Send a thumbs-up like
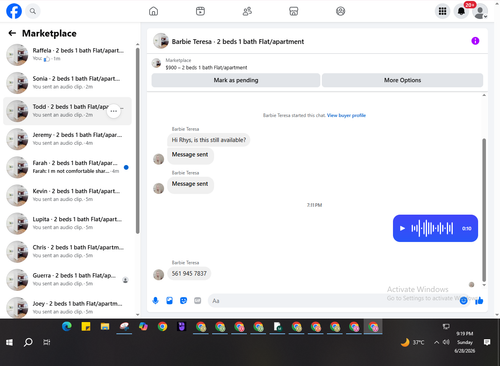 [479, 301]
